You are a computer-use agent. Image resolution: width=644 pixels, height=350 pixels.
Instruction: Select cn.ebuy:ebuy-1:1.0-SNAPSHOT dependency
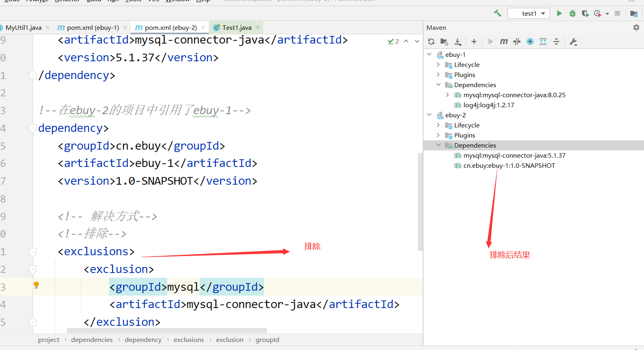[509, 165]
